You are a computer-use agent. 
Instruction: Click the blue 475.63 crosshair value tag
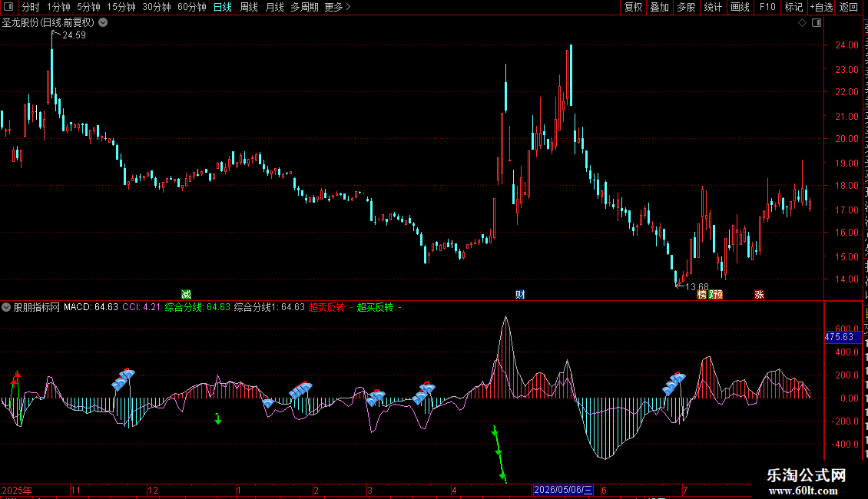[x=843, y=337]
